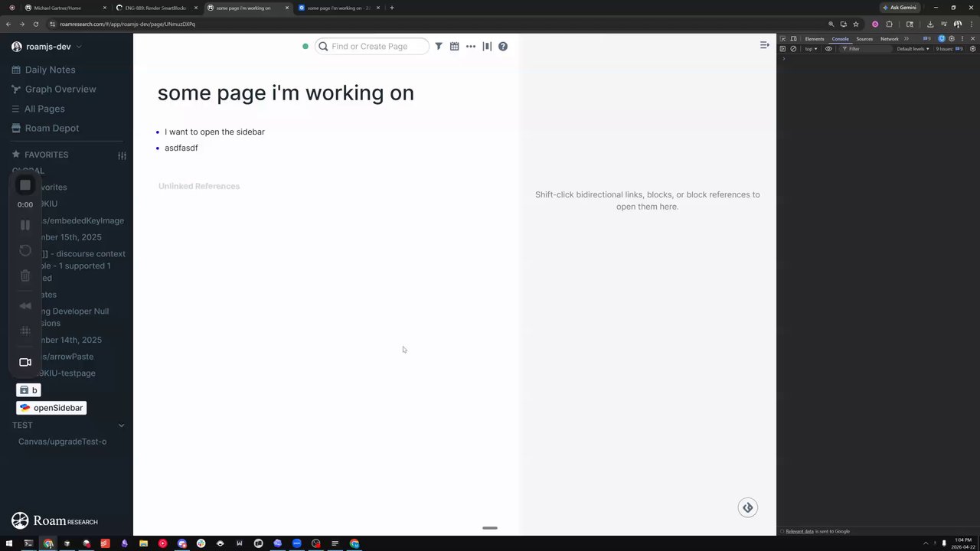Open the Roam help question mark
Screen dimensions: 980x551
[503, 47]
